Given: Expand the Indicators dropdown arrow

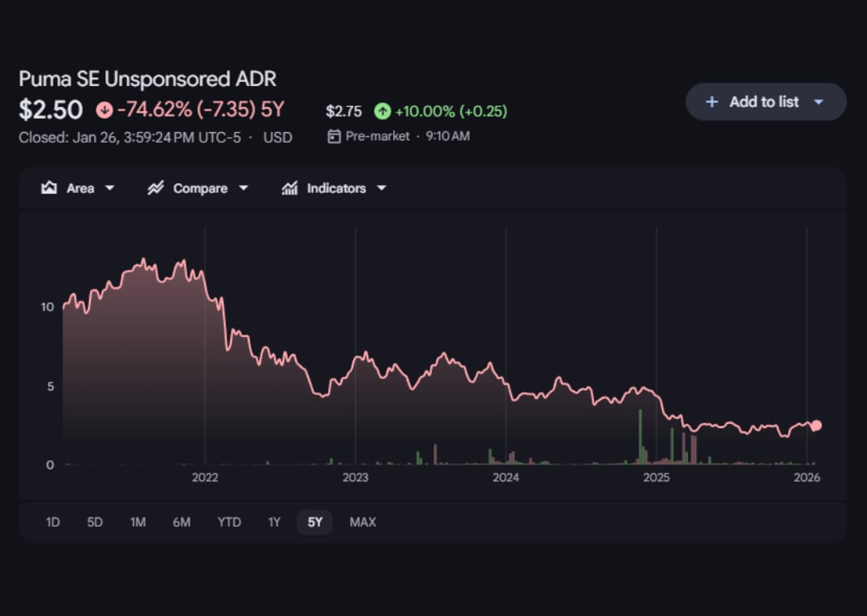Looking at the screenshot, I should (382, 188).
